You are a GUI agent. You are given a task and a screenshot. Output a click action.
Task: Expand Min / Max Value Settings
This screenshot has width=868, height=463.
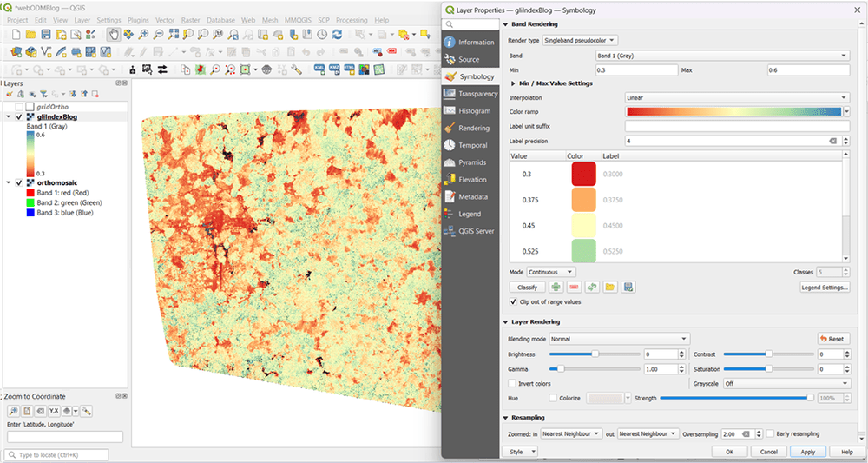tap(514, 83)
